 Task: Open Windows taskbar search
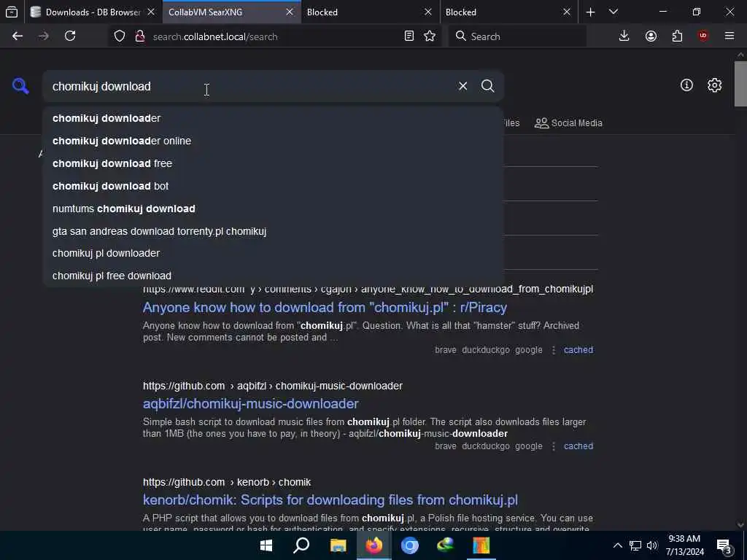click(301, 545)
